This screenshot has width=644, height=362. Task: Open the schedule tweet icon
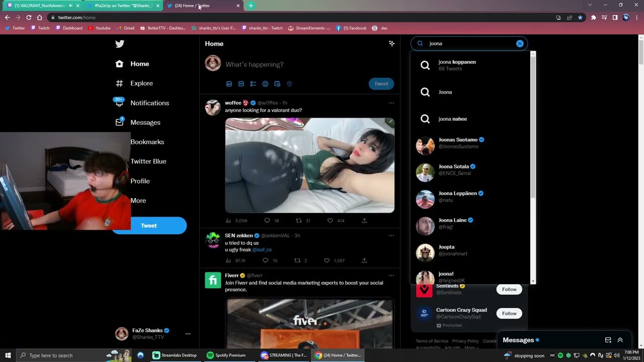(277, 84)
